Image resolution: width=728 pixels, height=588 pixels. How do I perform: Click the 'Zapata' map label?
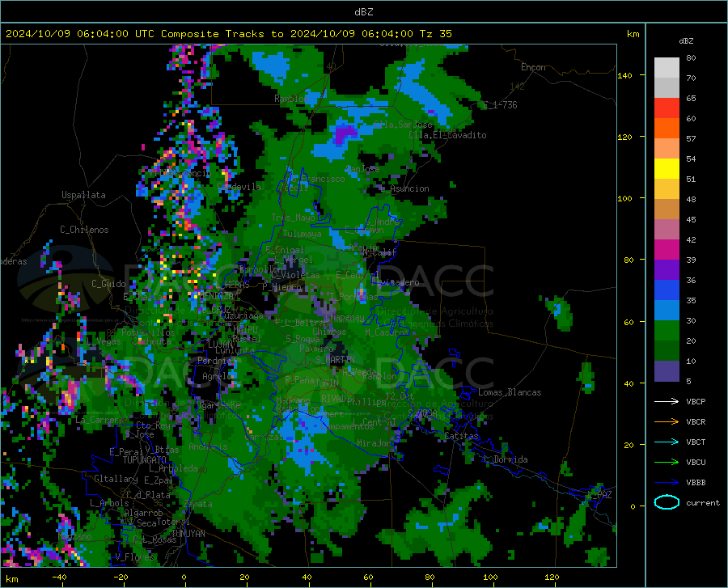pyautogui.click(x=198, y=504)
